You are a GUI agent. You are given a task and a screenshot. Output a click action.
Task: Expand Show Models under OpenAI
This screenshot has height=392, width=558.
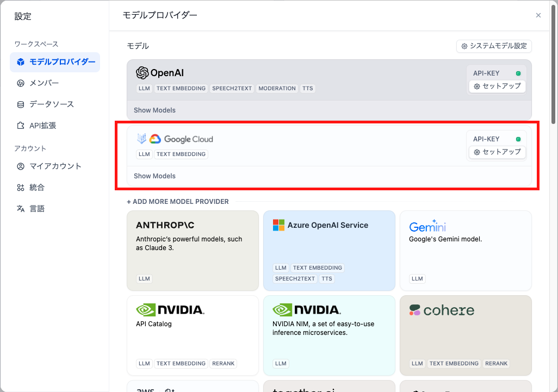pyautogui.click(x=154, y=110)
